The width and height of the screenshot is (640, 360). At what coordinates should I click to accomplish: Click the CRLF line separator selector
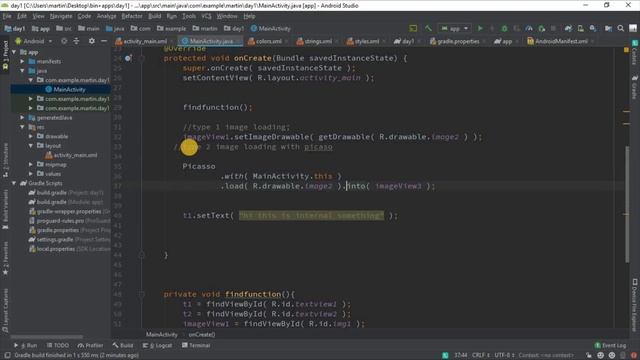481,356
